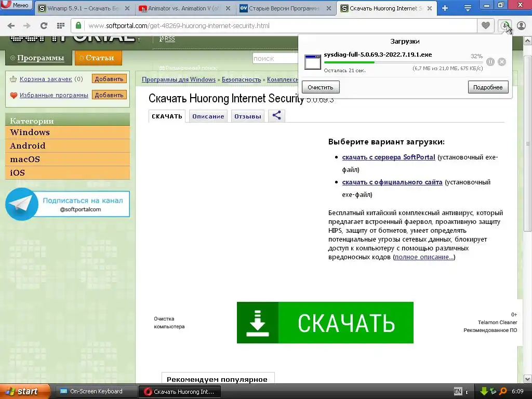Select the Android category
Viewport: 532px width, 399px height.
tap(68, 146)
